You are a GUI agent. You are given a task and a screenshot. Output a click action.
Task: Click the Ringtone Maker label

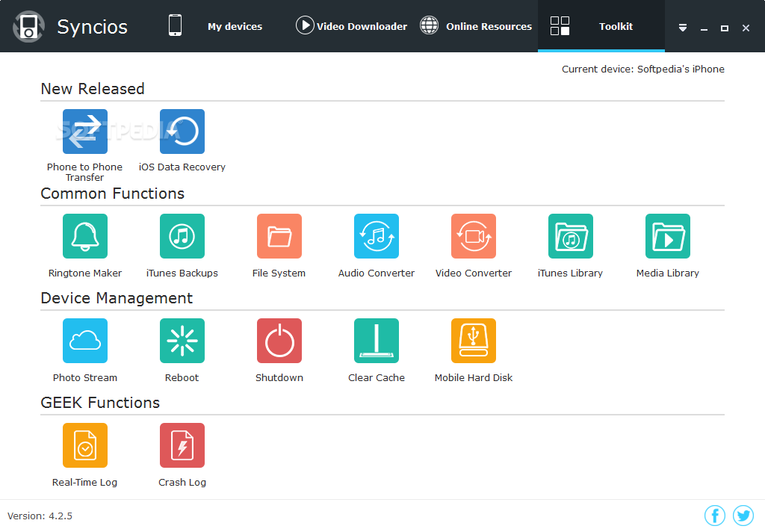(85, 273)
